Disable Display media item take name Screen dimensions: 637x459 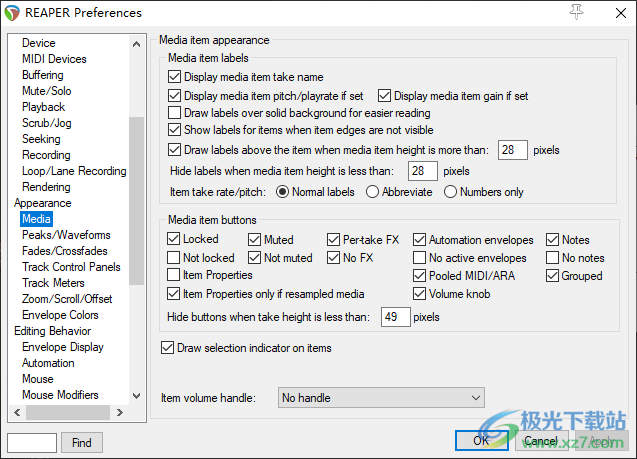tap(175, 77)
